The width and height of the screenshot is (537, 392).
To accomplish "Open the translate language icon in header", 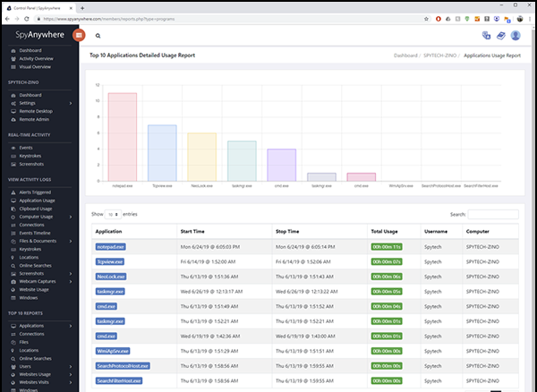I will (486, 35).
